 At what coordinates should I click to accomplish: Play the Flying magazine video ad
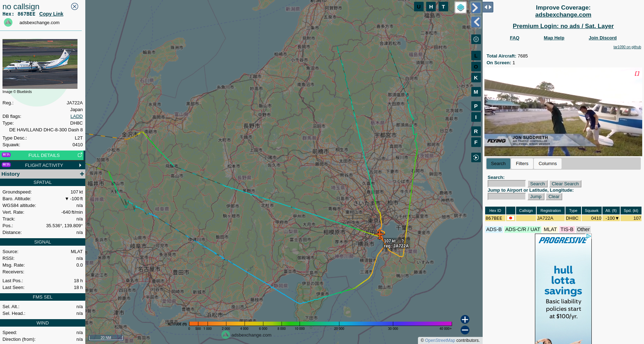pos(563,112)
